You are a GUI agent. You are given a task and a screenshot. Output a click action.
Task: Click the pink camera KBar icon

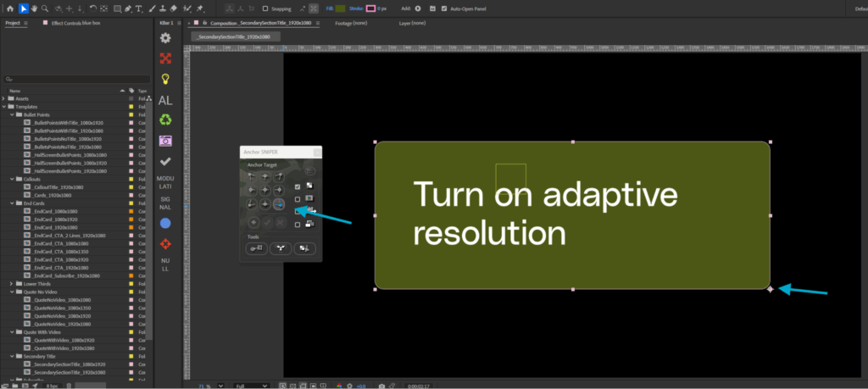pyautogui.click(x=165, y=141)
